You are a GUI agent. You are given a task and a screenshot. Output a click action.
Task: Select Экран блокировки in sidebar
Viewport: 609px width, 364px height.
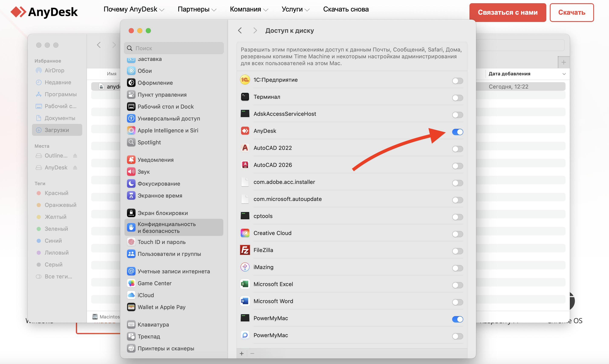point(174,213)
